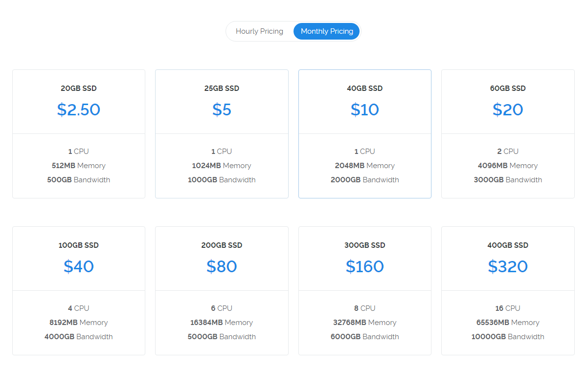Image resolution: width=588 pixels, height=369 pixels.
Task: Click the 40GB SSD heading
Action: pyautogui.click(x=365, y=88)
